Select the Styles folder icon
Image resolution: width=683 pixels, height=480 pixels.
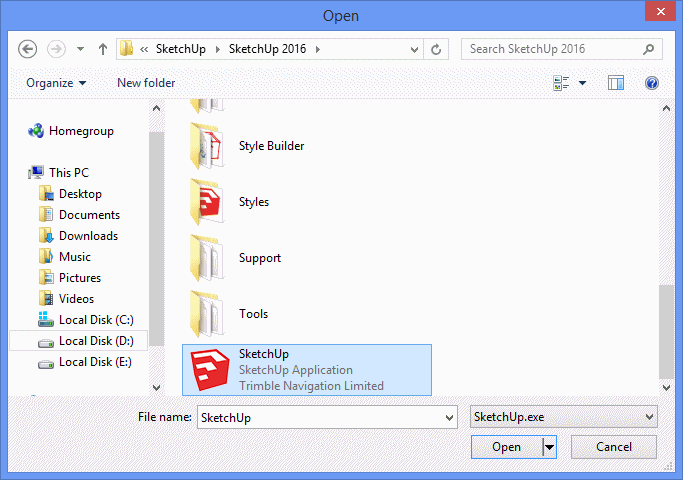[207, 202]
